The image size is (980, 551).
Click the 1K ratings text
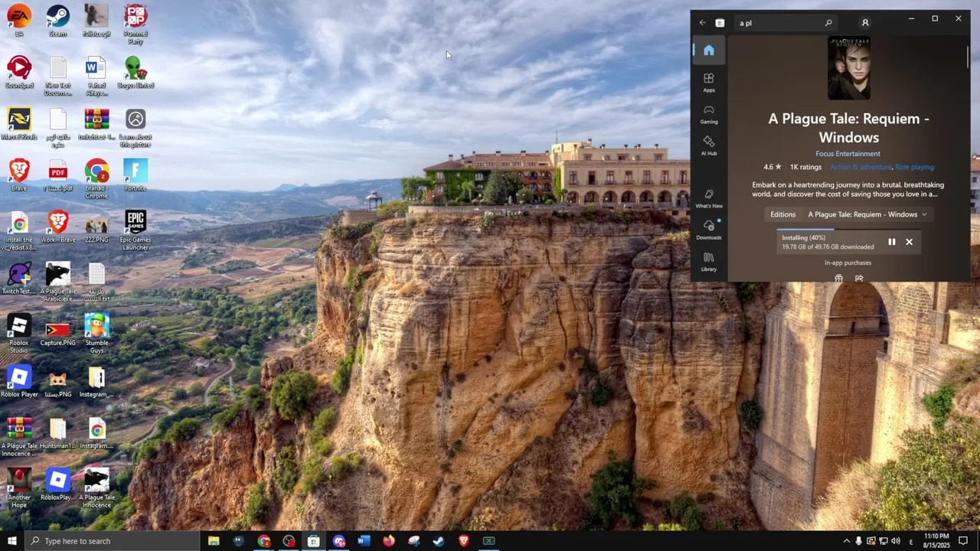[805, 167]
